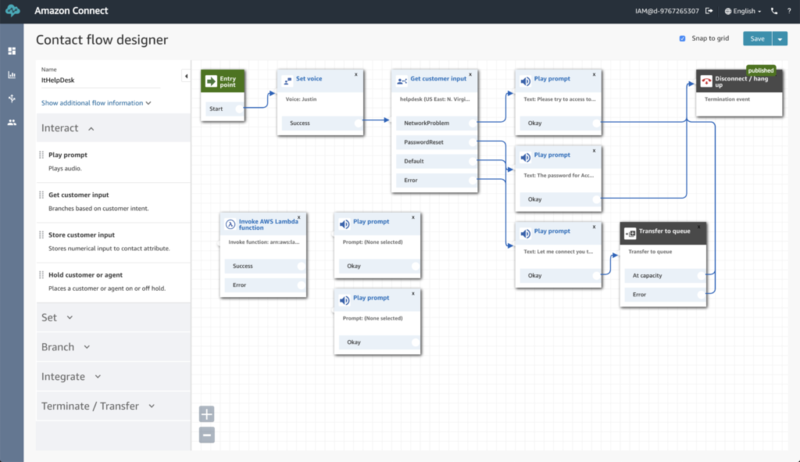Click the log out icon beside IAM user
This screenshot has width=800, height=462.
tap(709, 11)
